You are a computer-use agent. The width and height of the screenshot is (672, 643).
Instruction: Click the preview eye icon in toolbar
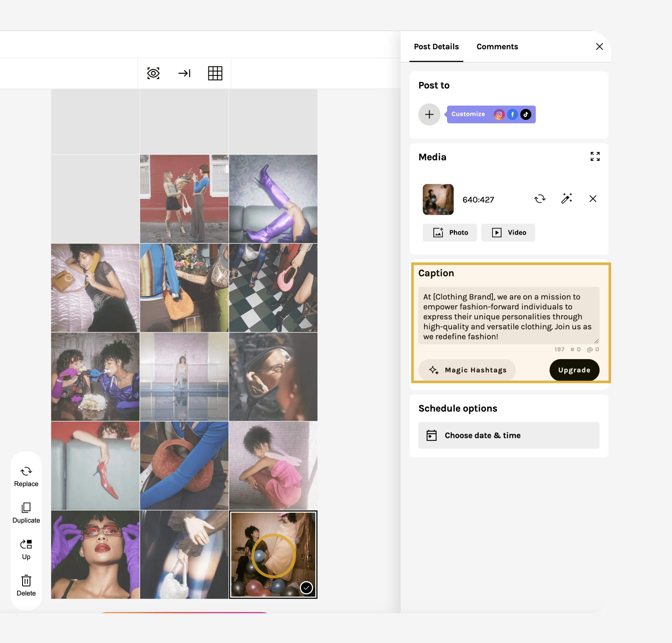(x=153, y=73)
